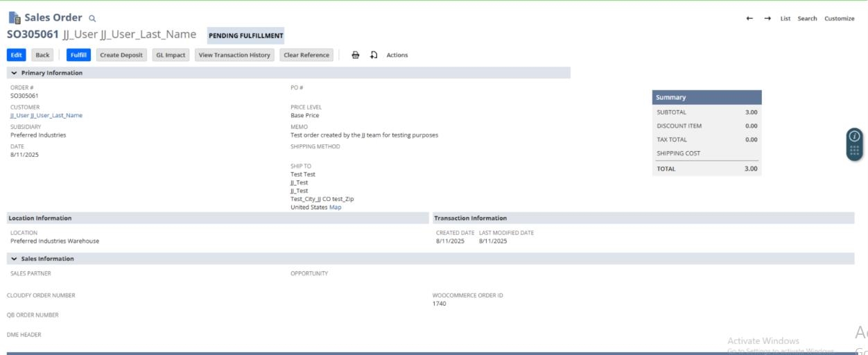Click the LAST MODIFIED DATE label
The image size is (868, 355).
(506, 233)
